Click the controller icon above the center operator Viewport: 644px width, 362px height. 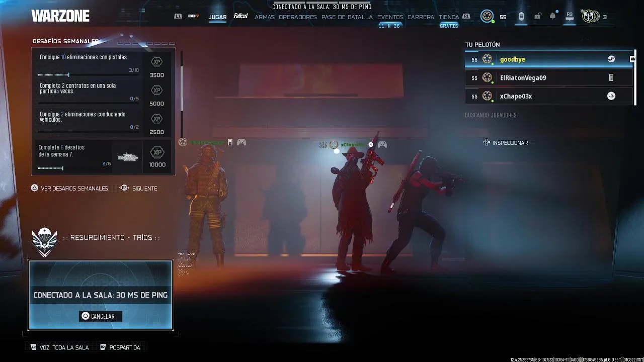click(382, 145)
